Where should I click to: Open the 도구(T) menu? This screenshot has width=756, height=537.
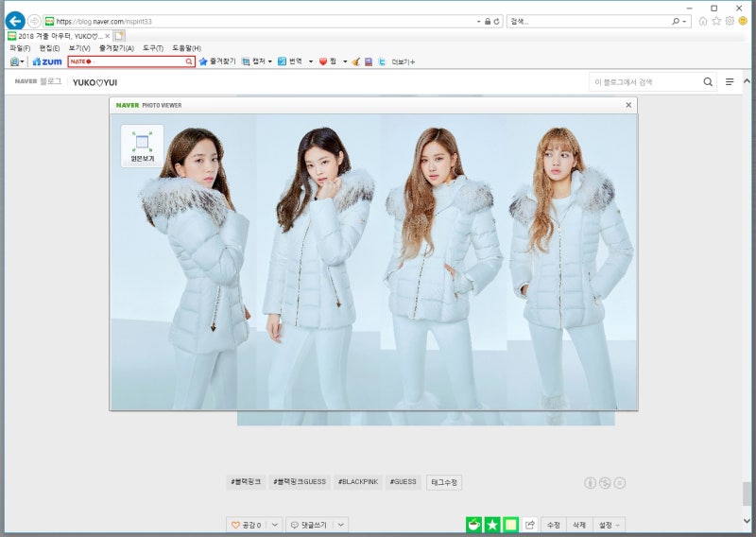pyautogui.click(x=153, y=48)
